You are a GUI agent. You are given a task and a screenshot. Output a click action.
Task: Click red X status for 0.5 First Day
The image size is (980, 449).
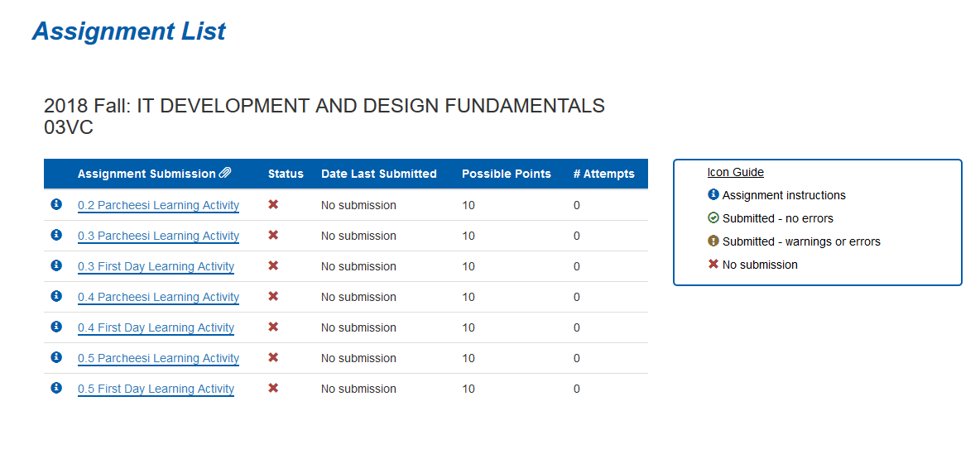click(273, 388)
